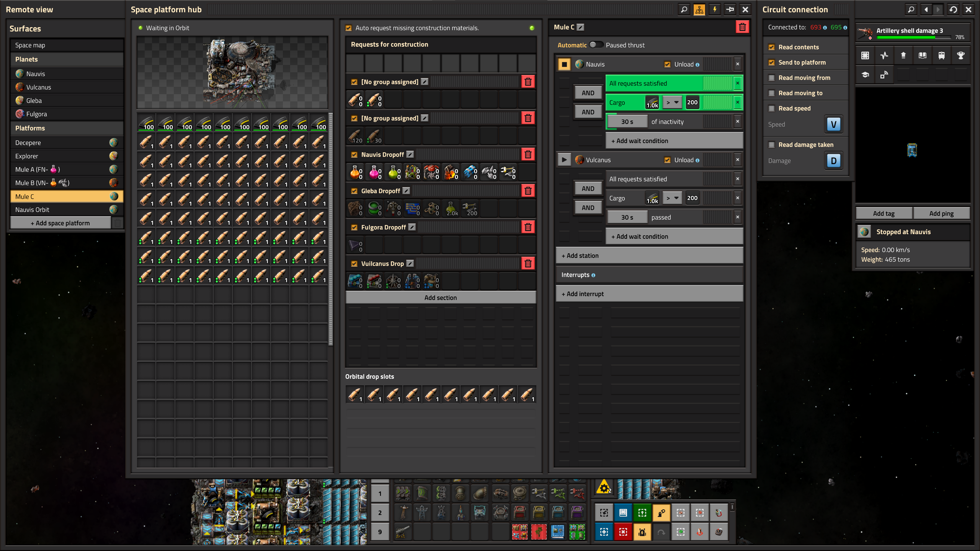
Task: Open the tips graduation cap icon
Action: [x=865, y=75]
